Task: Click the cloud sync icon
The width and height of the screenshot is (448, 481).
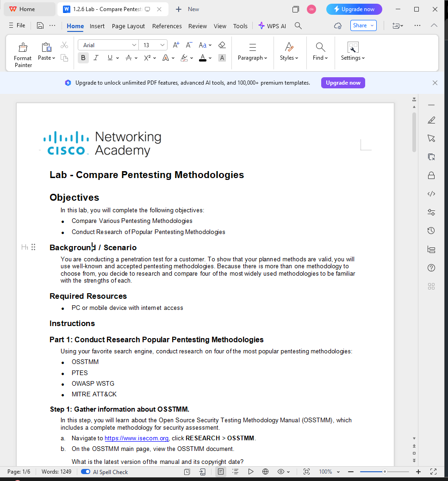Action: tap(338, 26)
